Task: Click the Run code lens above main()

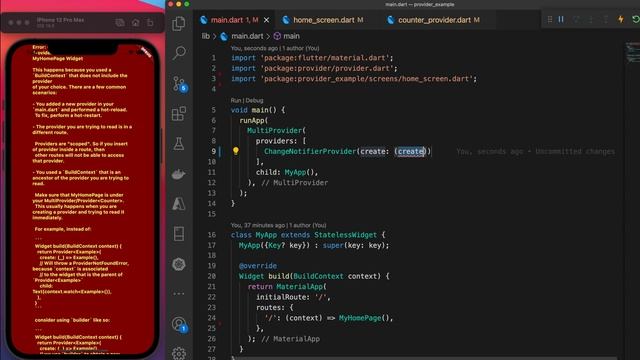Action: (x=236, y=100)
